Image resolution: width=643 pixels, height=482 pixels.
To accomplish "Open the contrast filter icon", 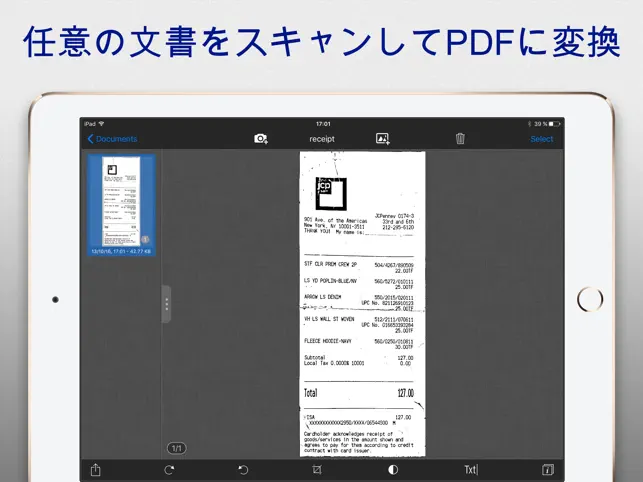I will pyautogui.click(x=393, y=470).
